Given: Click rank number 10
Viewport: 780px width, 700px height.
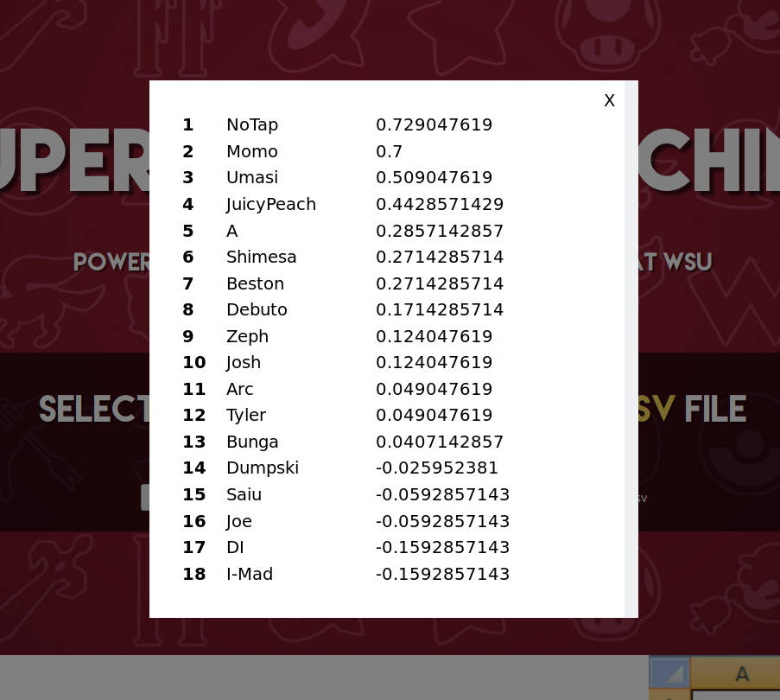Looking at the screenshot, I should [194, 362].
